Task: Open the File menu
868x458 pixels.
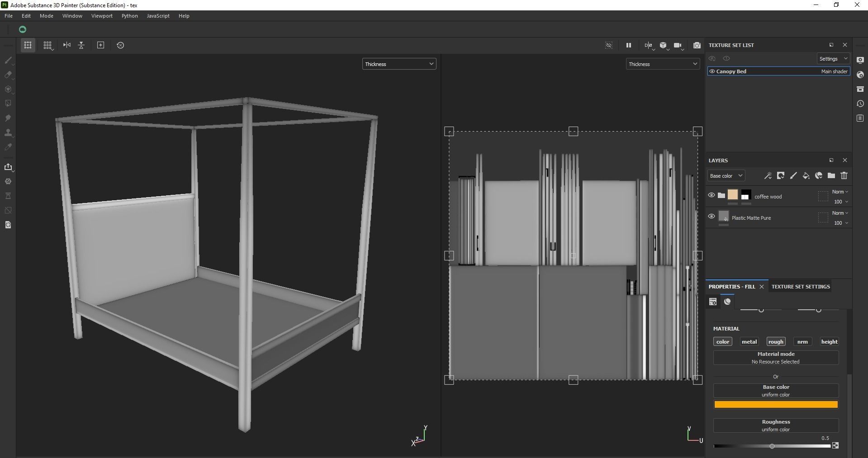Action: [x=9, y=16]
